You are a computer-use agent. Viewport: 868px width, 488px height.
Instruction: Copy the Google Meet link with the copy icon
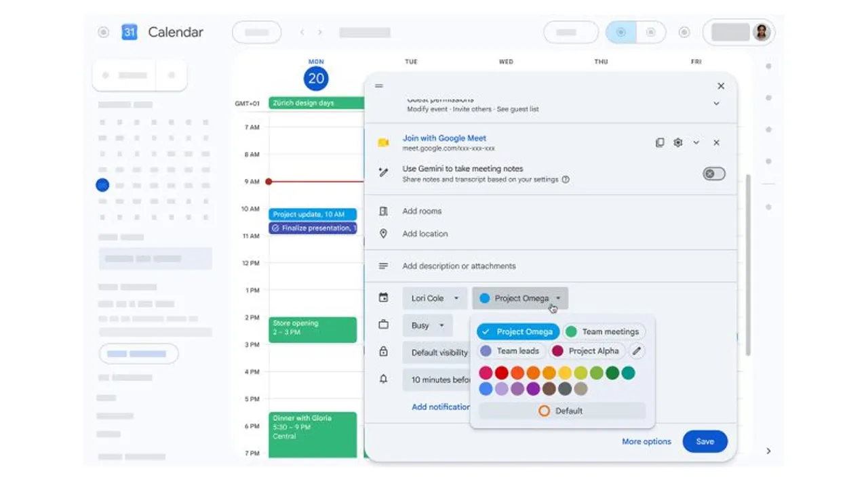[660, 143]
